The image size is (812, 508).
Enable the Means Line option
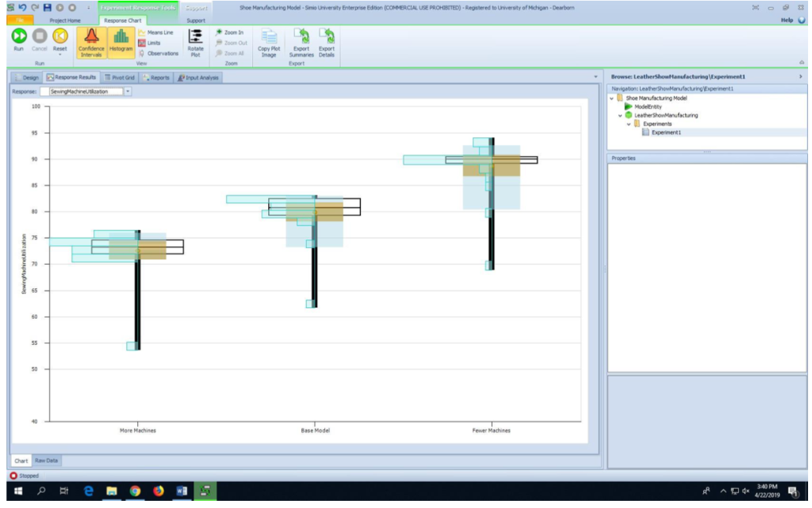159,32
